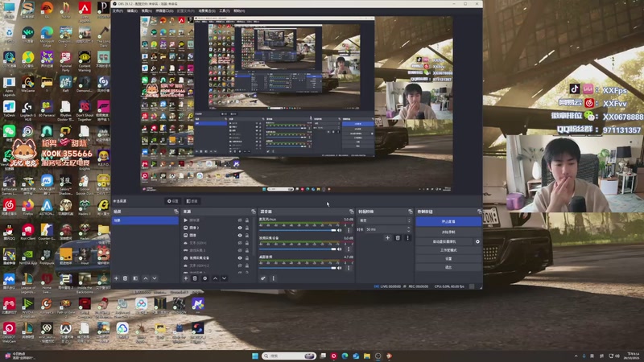The width and height of the screenshot is (644, 362).
Task: Toggle lock on the 图像 source row
Action: click(x=247, y=235)
